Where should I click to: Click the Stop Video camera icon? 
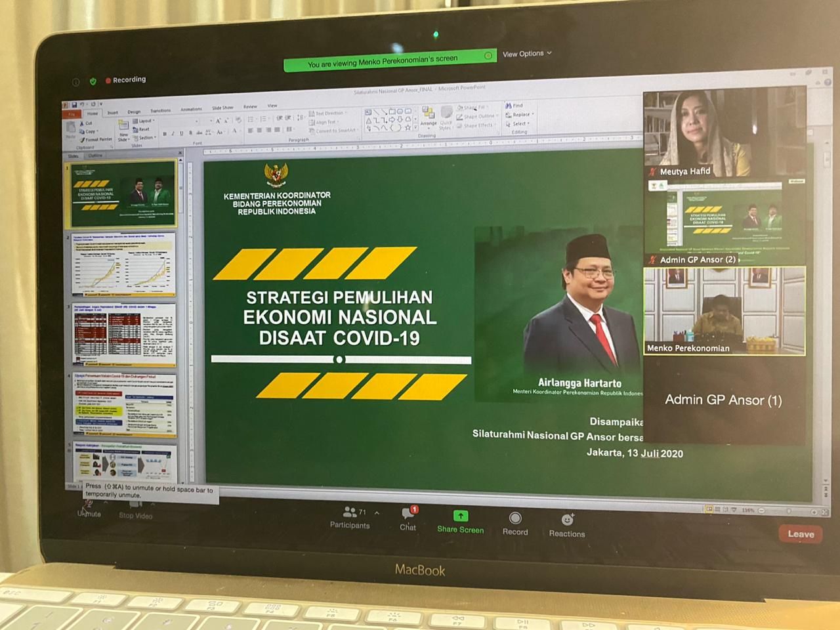tap(135, 503)
